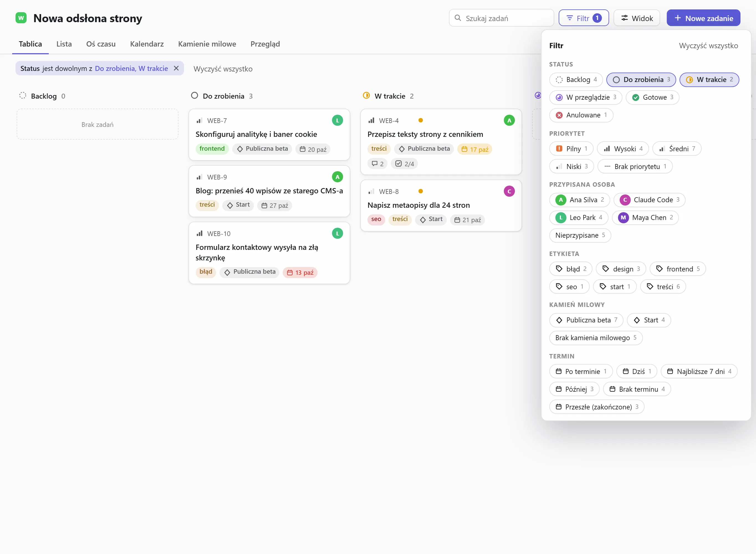This screenshot has height=554, width=756.
Task: Click Wyczyść wszystko in the filter panel
Action: [x=708, y=46]
